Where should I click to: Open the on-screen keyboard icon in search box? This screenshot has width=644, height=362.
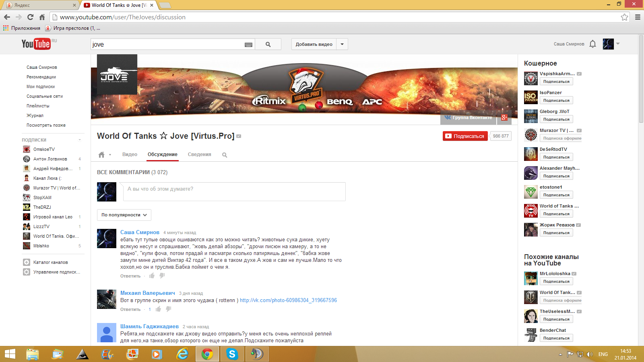(x=248, y=45)
